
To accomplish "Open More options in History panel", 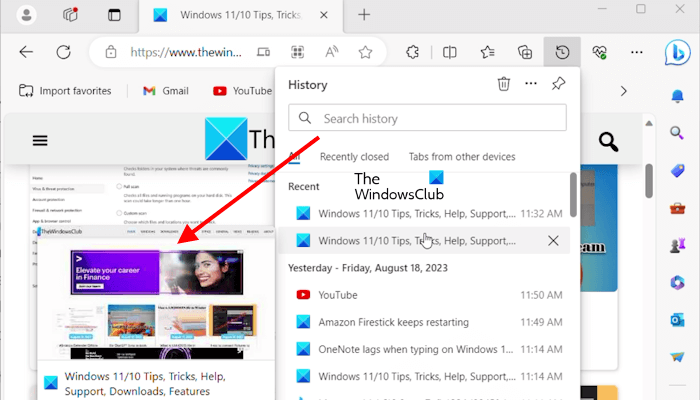I will pyautogui.click(x=531, y=83).
